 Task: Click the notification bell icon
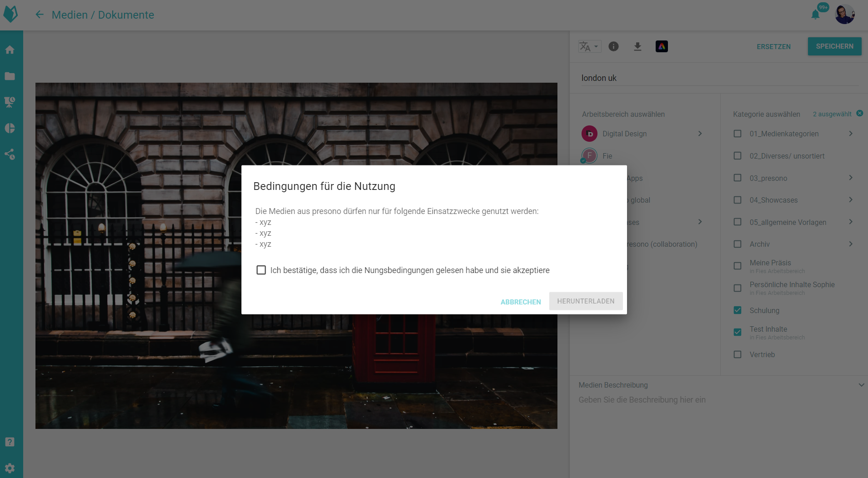click(815, 15)
